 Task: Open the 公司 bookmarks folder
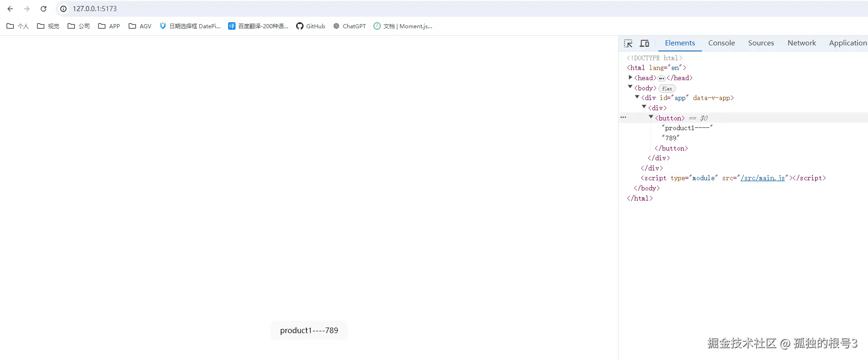[79, 26]
